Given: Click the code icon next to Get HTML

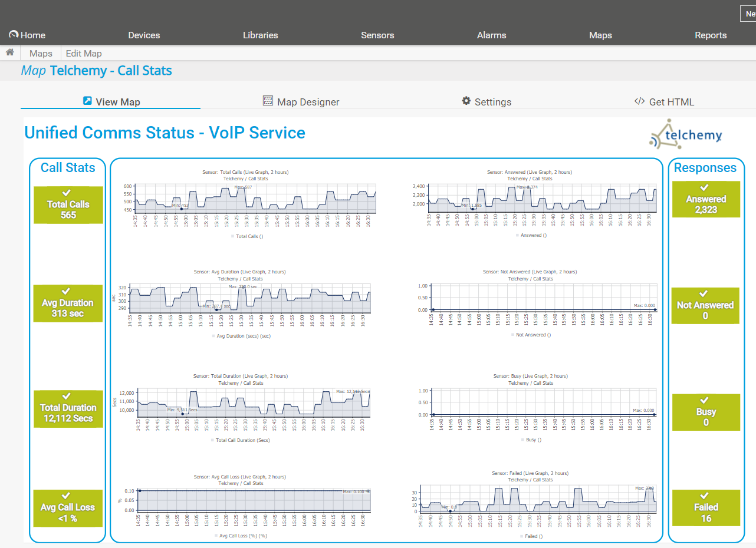Looking at the screenshot, I should [x=639, y=101].
